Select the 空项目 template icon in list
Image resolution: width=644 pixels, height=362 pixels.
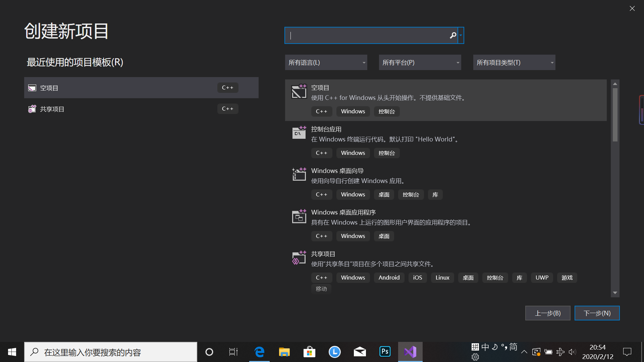299,91
